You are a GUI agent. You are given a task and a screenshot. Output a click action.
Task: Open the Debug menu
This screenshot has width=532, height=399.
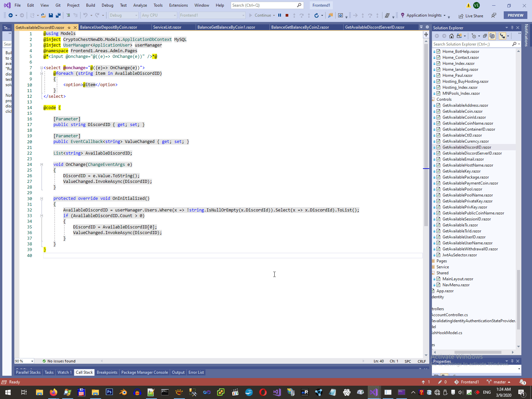(107, 5)
